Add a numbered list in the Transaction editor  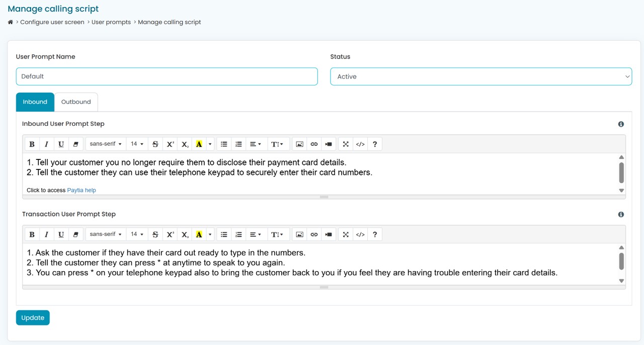[238, 234]
